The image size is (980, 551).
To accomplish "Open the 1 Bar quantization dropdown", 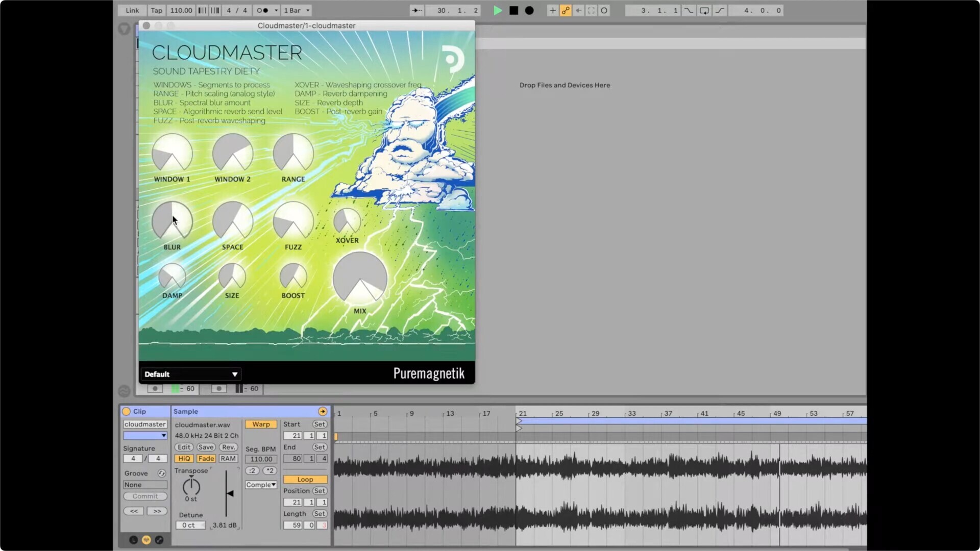I will [297, 10].
